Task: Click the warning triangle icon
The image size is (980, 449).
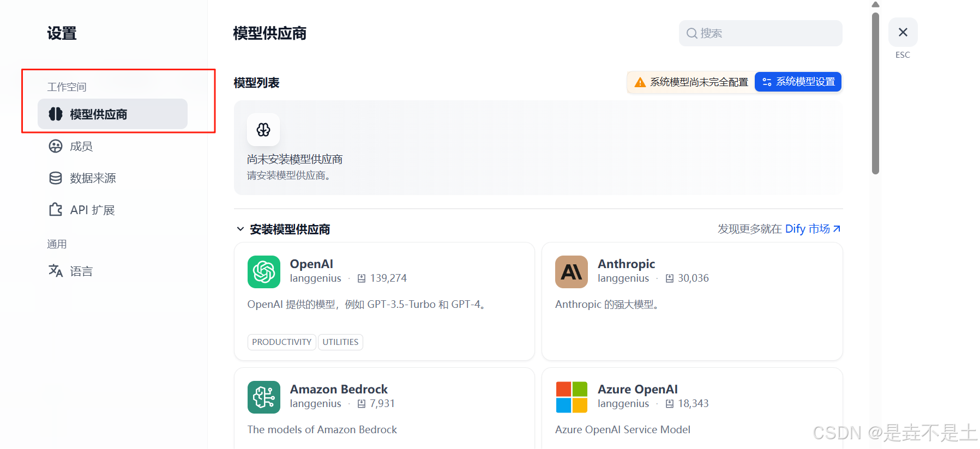Action: click(x=640, y=82)
